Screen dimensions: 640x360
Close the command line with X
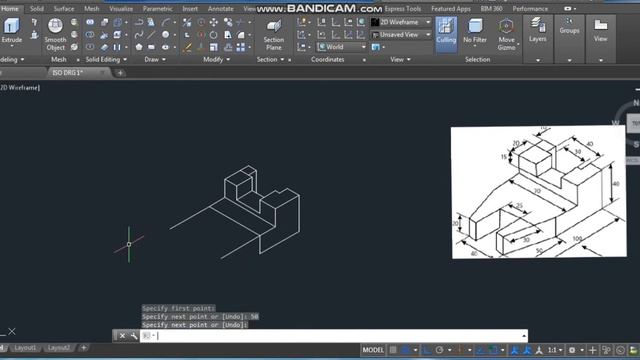(122, 336)
